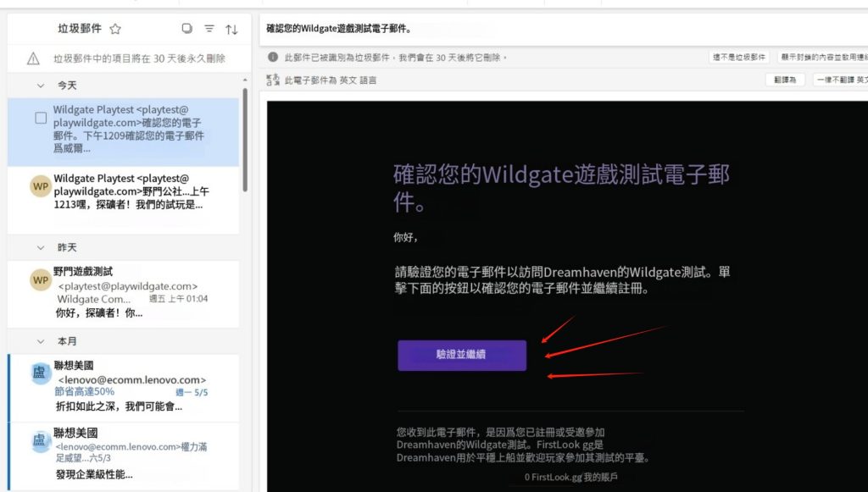Click the sort order arrows icon
This screenshot has height=492, width=868.
click(231, 30)
